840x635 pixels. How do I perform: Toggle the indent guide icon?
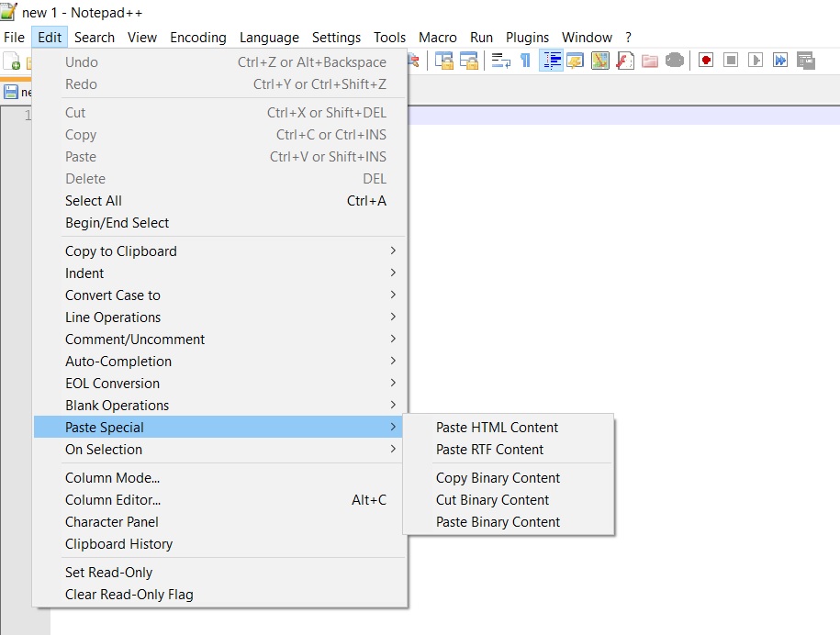coord(551,61)
